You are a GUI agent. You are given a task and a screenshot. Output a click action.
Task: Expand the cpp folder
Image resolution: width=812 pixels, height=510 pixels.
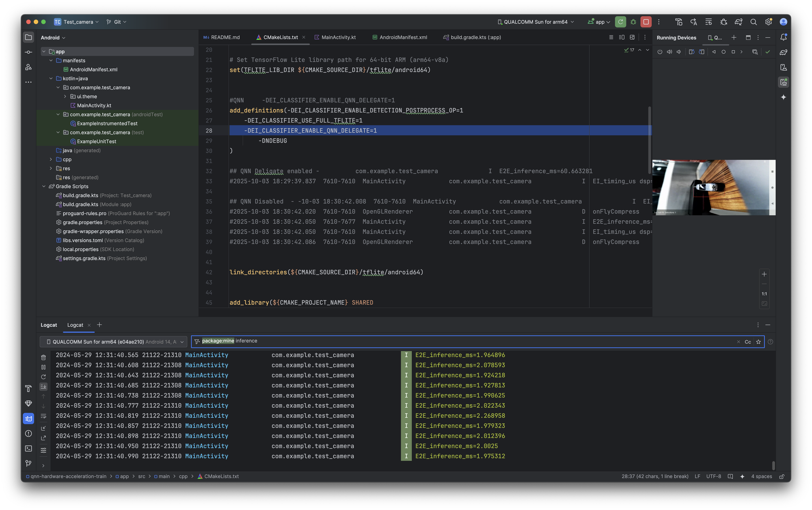pyautogui.click(x=51, y=160)
